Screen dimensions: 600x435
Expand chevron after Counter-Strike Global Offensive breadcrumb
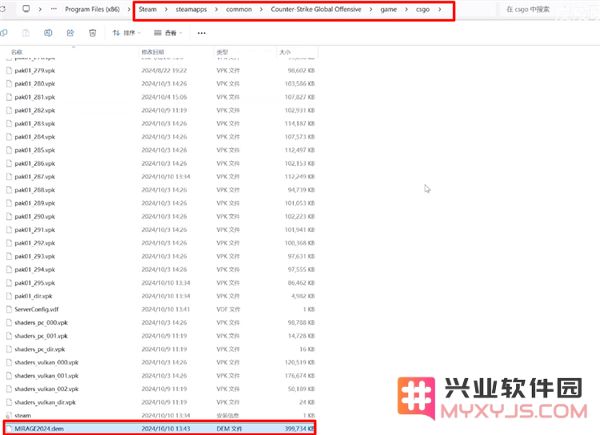coord(370,9)
